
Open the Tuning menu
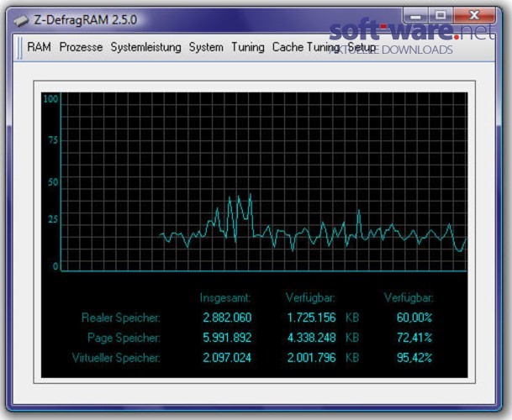coord(248,47)
